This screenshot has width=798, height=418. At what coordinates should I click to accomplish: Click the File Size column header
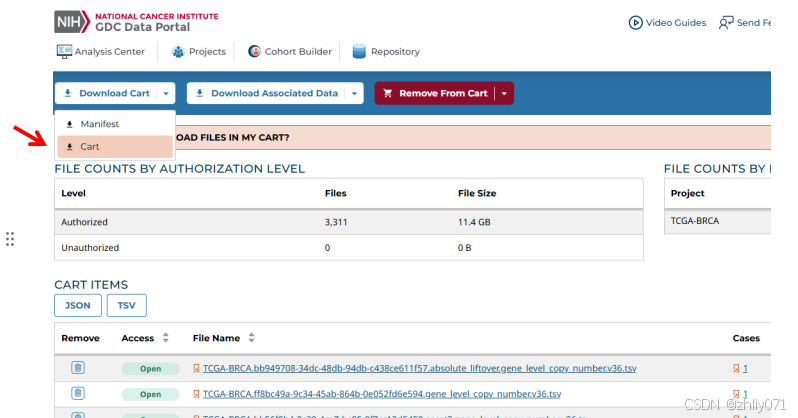pos(477,193)
